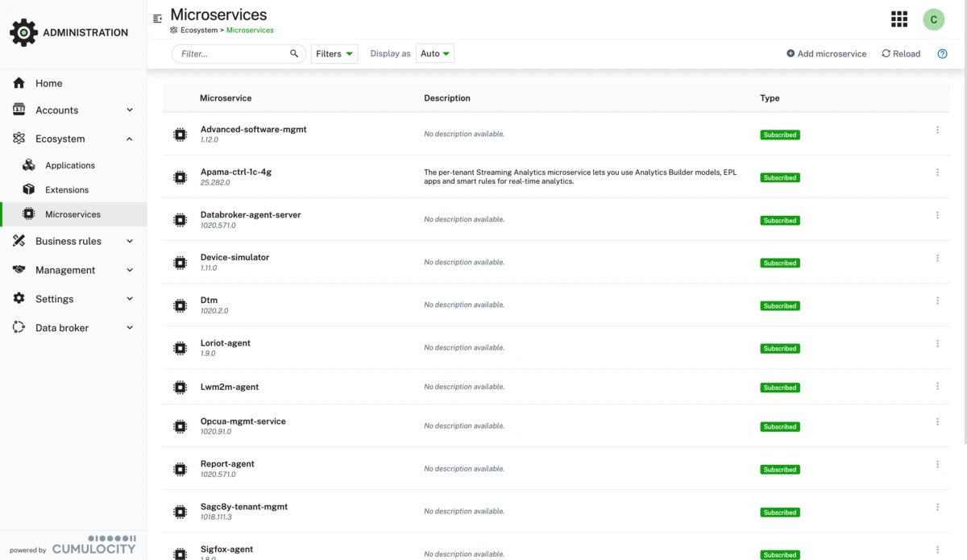Open actions menu for Loriot-agent row

(x=937, y=343)
